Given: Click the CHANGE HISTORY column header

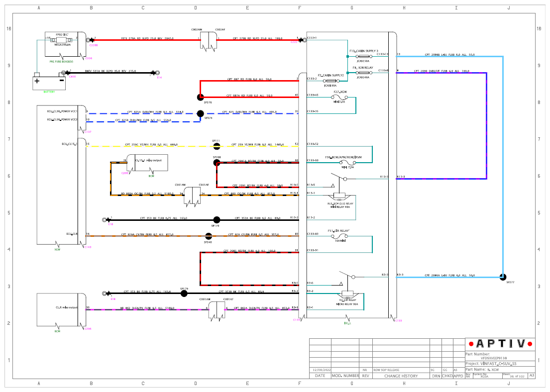Looking at the screenshot, I should tap(401, 376).
